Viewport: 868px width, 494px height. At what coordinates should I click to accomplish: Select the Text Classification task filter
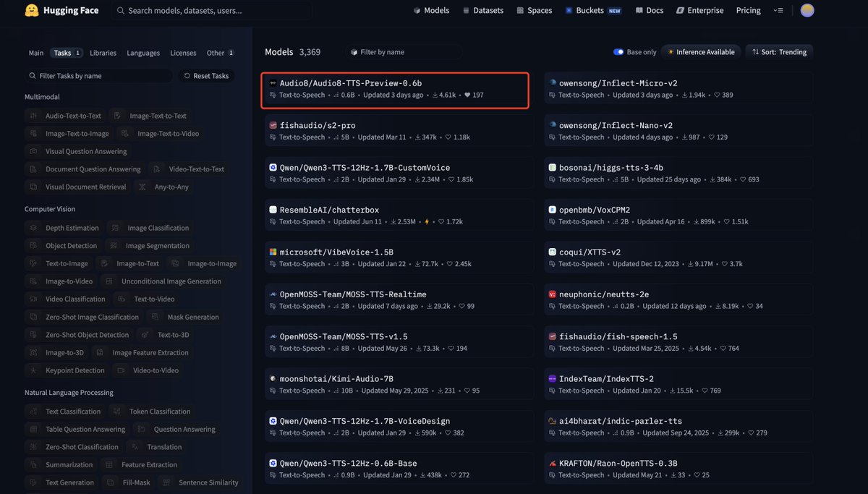(65, 412)
